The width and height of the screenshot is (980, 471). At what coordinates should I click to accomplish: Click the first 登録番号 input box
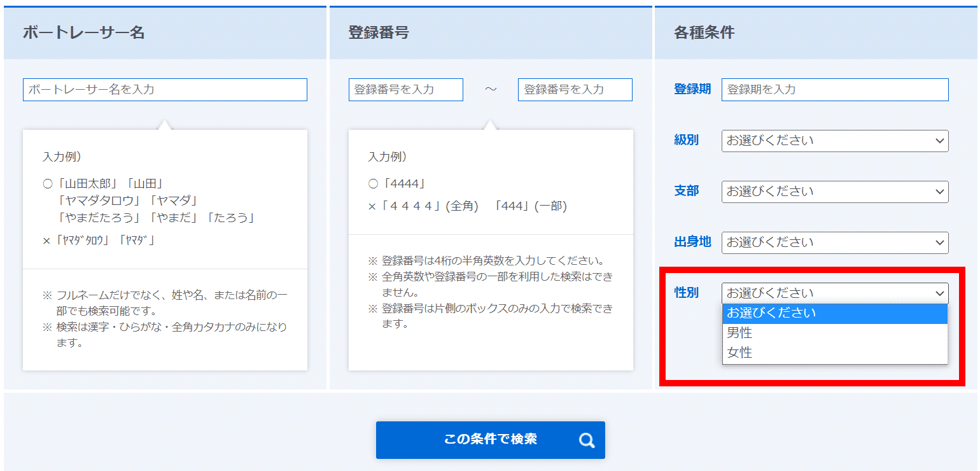(405, 90)
